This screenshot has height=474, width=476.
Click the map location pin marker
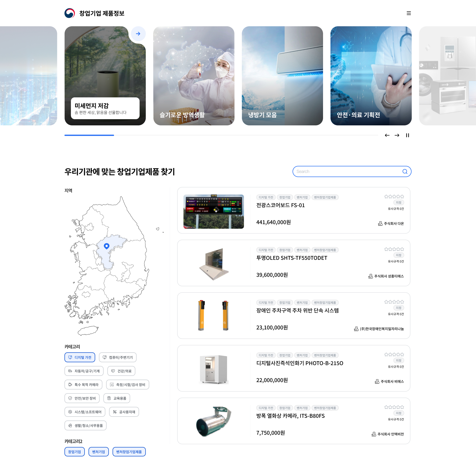[x=107, y=246]
